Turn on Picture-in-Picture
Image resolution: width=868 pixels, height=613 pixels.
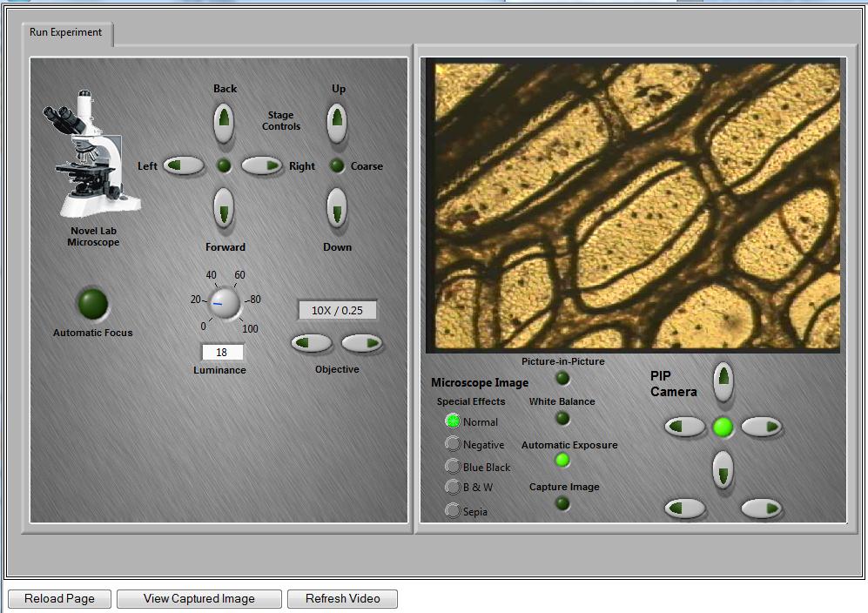(x=562, y=378)
